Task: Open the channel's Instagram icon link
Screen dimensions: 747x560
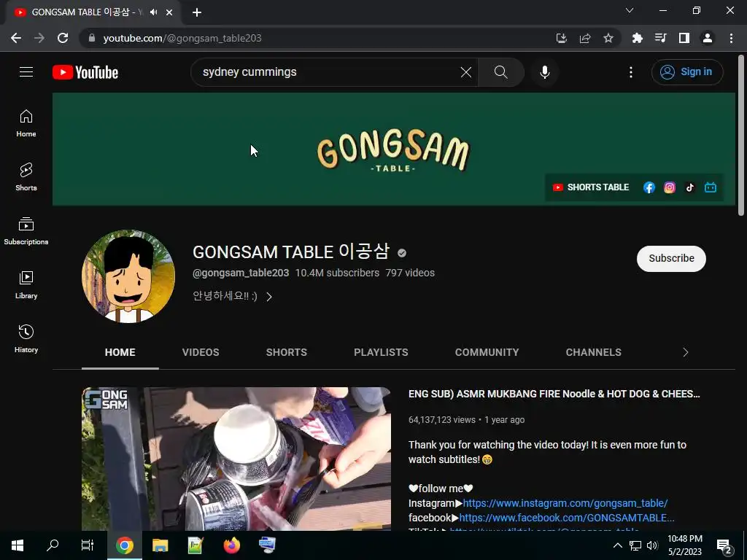Action: (670, 187)
